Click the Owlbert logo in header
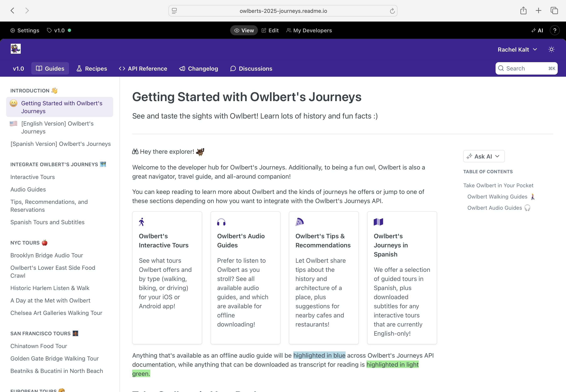566x392 pixels. (x=16, y=49)
